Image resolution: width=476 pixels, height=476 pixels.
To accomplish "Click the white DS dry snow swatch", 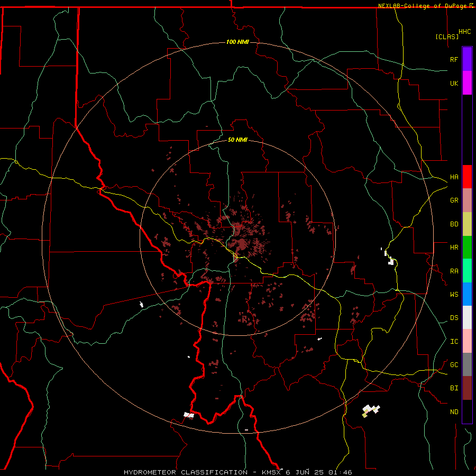I will click(467, 317).
